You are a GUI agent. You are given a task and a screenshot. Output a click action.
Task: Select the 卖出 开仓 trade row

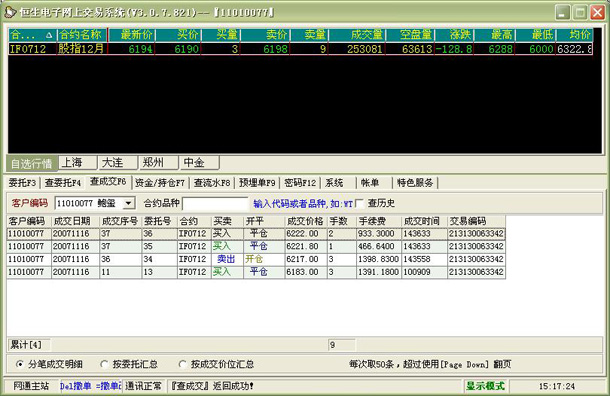[x=256, y=259]
